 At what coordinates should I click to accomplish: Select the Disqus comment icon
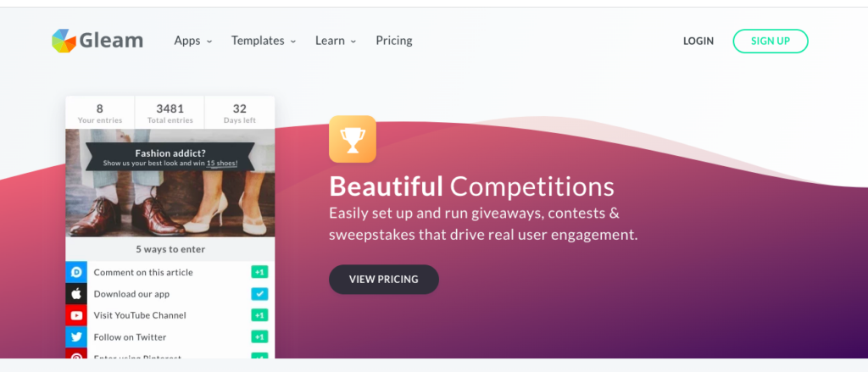click(x=76, y=272)
